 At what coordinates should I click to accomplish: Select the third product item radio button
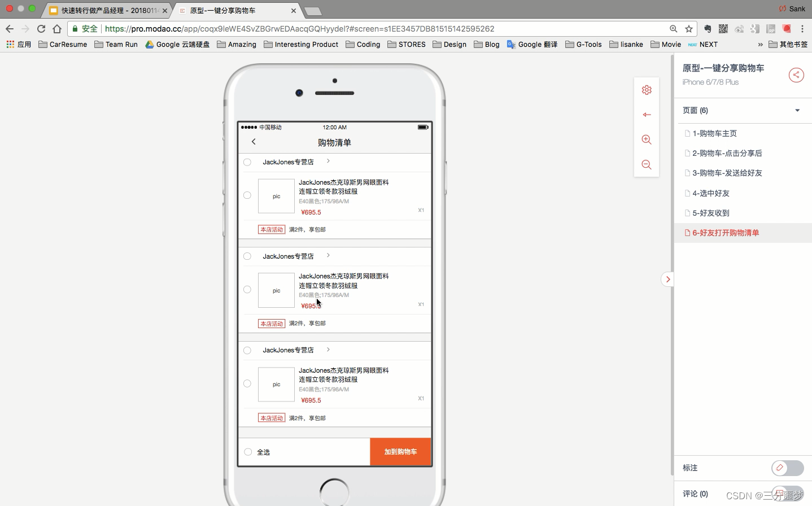point(247,383)
